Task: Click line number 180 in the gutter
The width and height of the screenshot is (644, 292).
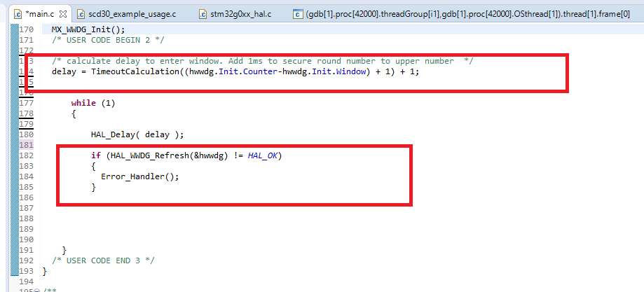Action: click(x=27, y=134)
